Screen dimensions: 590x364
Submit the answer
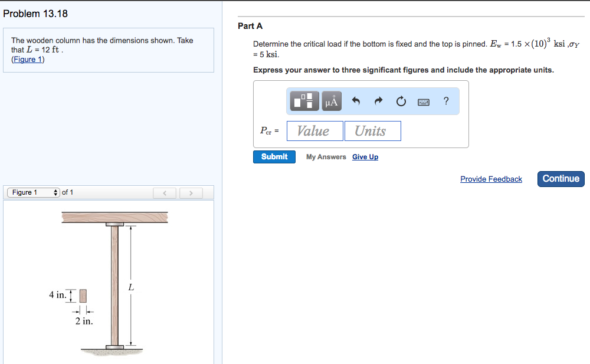tap(274, 156)
